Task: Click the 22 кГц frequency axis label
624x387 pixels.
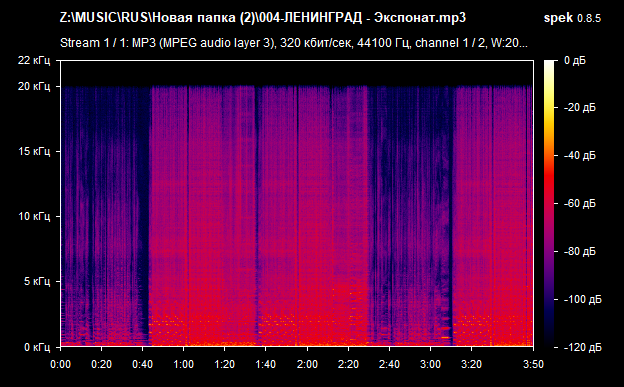Action: (34, 60)
